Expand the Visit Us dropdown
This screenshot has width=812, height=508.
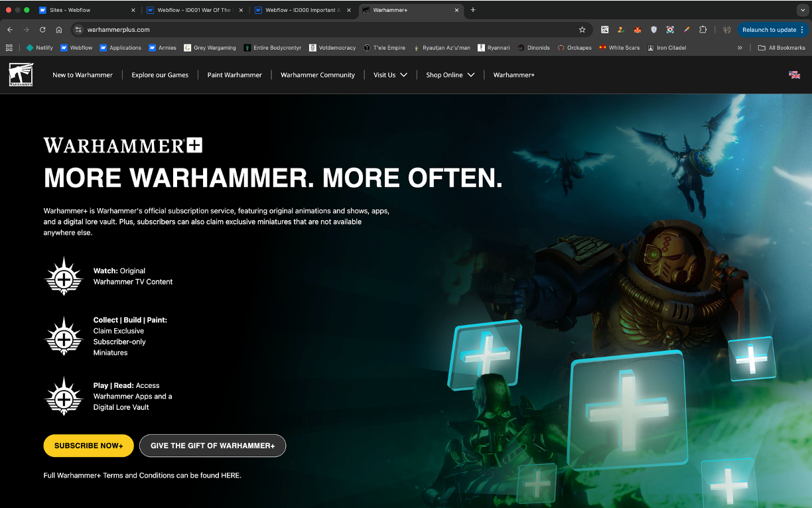coord(390,75)
